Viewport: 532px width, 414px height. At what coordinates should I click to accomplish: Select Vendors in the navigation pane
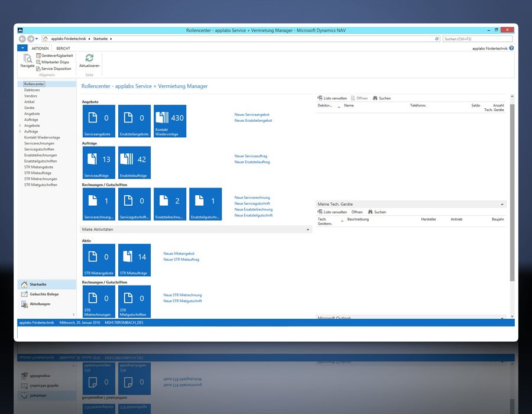point(31,96)
